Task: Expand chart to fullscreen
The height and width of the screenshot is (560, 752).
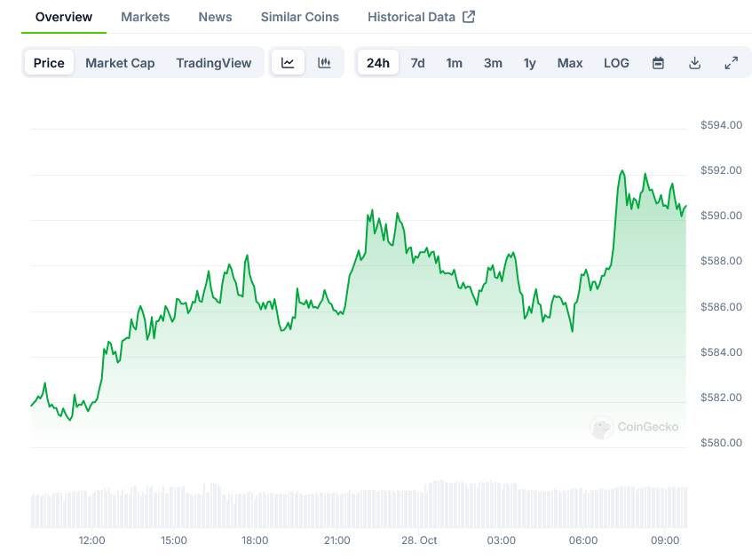Action: (731, 63)
